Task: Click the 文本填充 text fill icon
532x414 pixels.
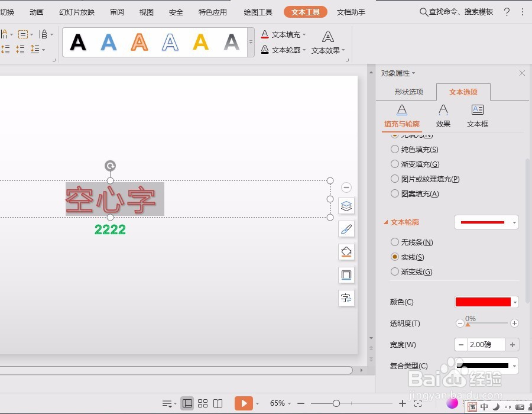Action: (x=265, y=34)
